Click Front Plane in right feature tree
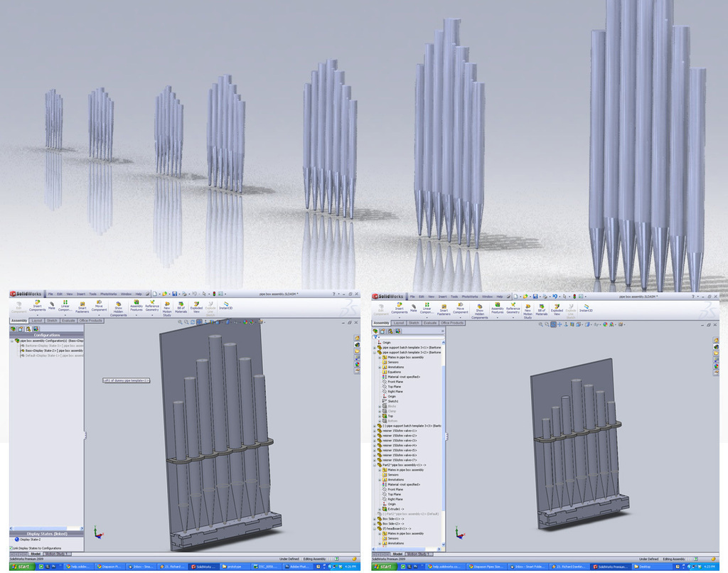 point(395,382)
